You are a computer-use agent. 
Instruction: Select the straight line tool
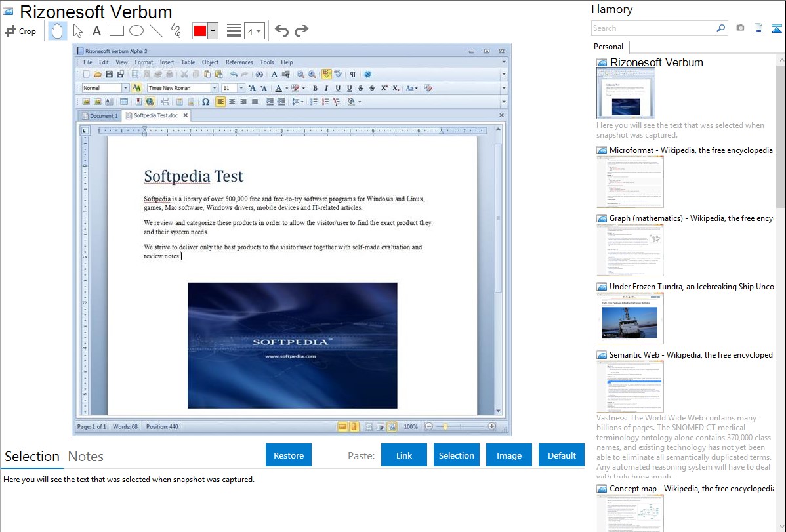[156, 31]
